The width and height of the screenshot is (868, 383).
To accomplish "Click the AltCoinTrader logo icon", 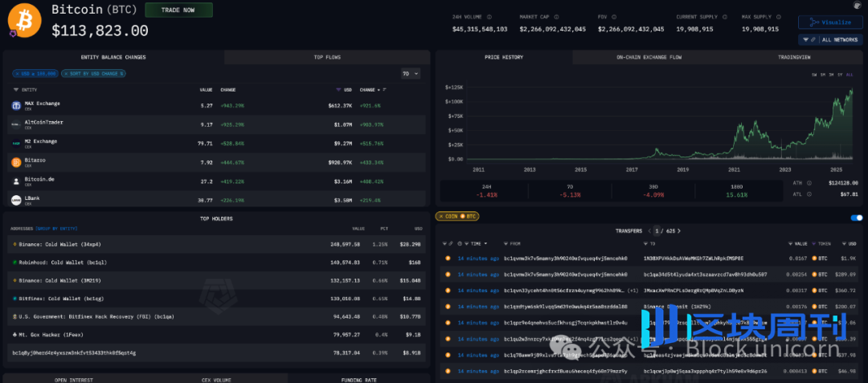I will (x=16, y=125).
